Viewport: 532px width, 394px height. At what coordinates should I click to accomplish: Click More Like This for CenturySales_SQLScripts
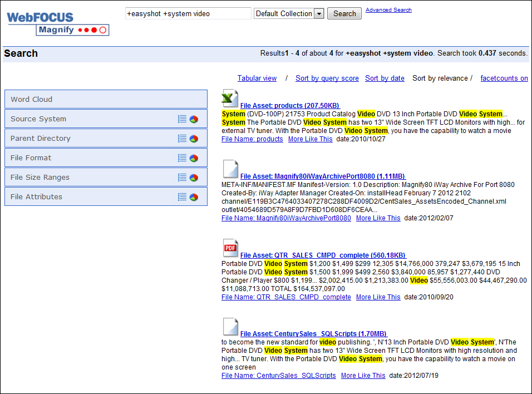tap(363, 376)
